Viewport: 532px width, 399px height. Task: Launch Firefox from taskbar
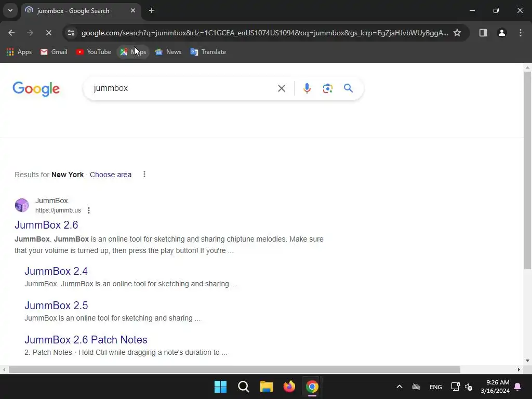pos(289,387)
